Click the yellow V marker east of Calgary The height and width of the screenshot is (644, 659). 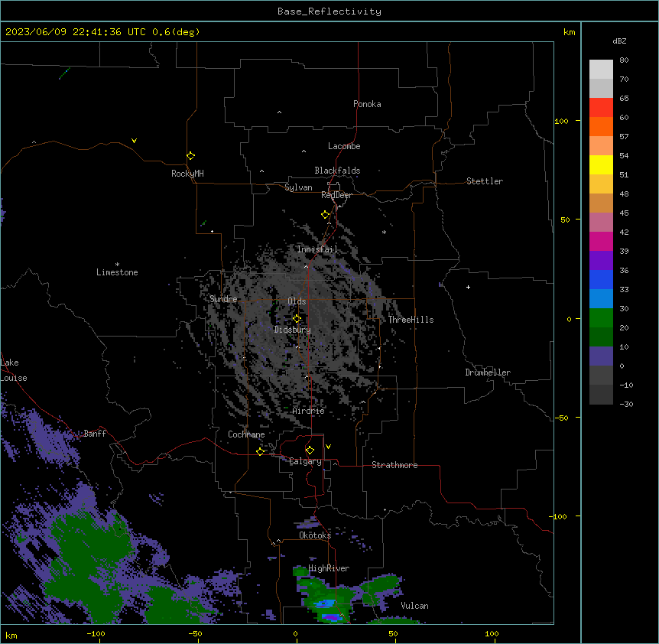tap(328, 447)
